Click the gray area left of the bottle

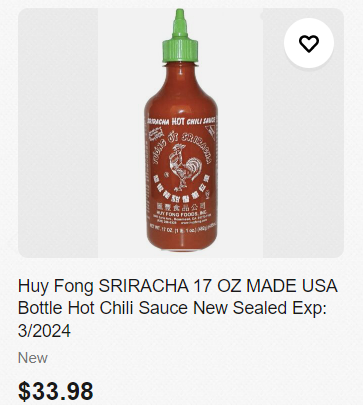pos(58,133)
